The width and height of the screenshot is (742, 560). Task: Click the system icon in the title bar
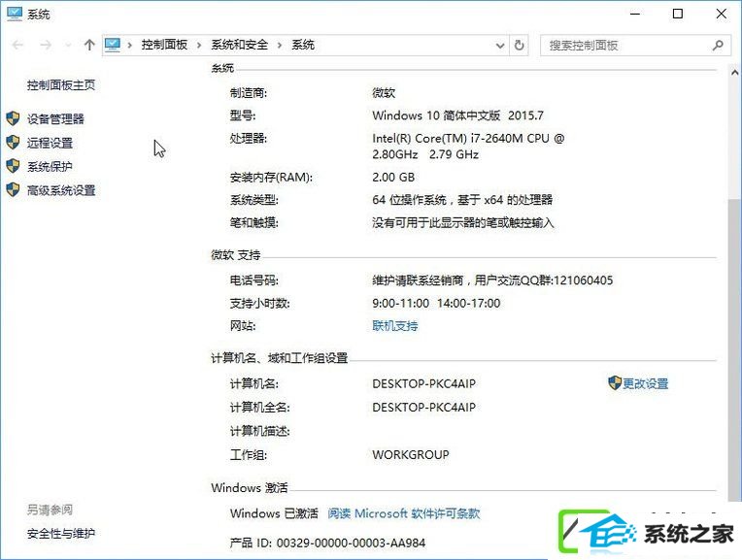point(15,14)
